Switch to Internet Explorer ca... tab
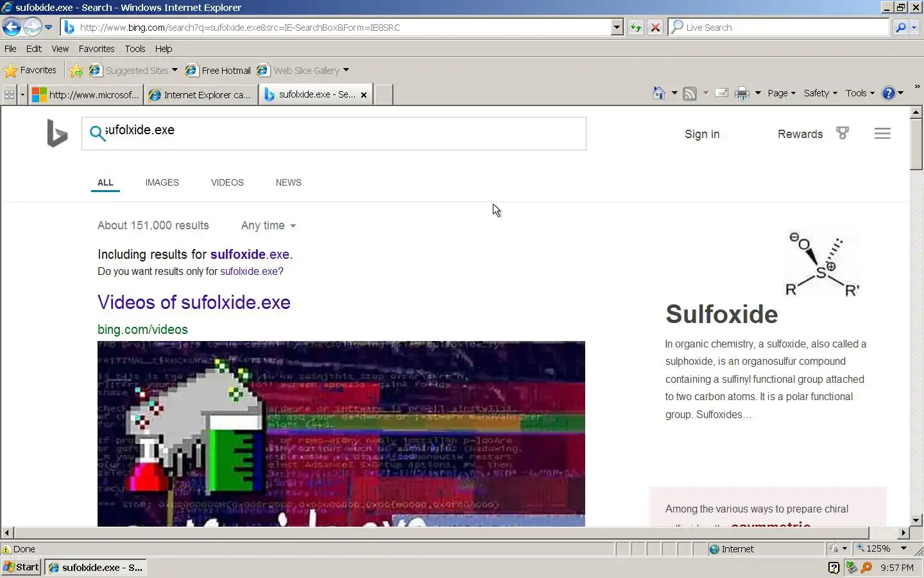The width and height of the screenshot is (924, 578). pos(200,94)
